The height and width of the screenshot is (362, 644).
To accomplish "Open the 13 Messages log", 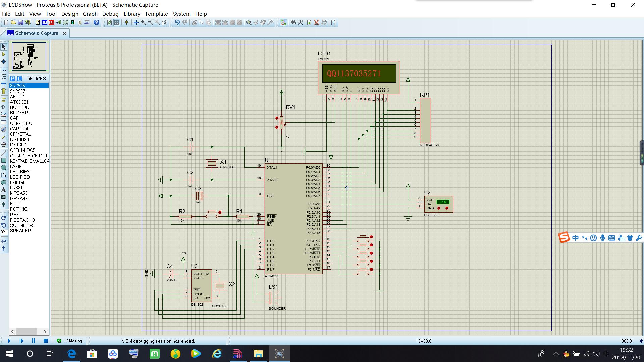I will pyautogui.click(x=71, y=341).
